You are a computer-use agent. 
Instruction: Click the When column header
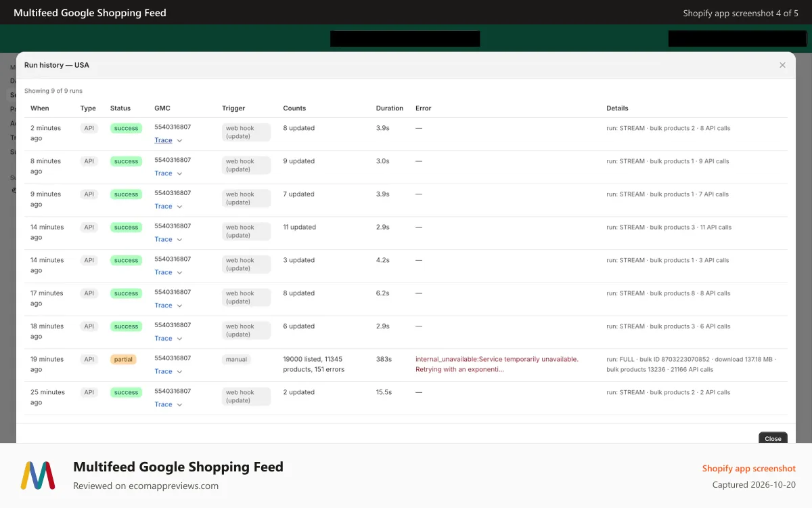40,108
